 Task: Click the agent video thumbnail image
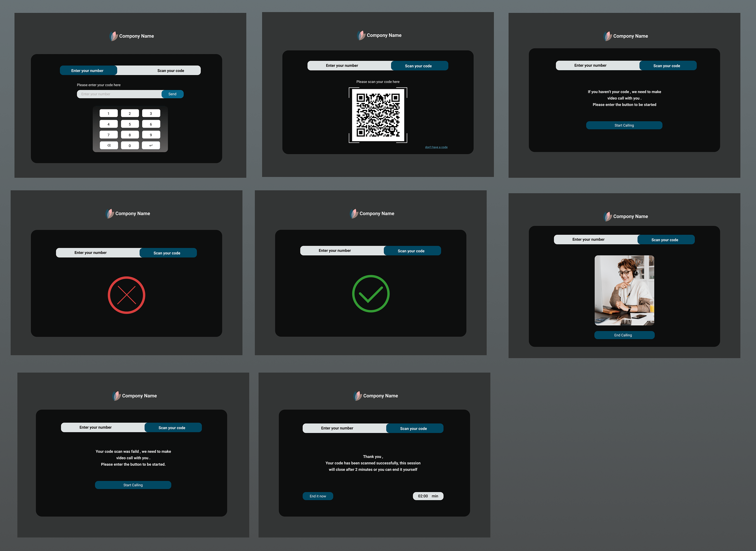625,289
